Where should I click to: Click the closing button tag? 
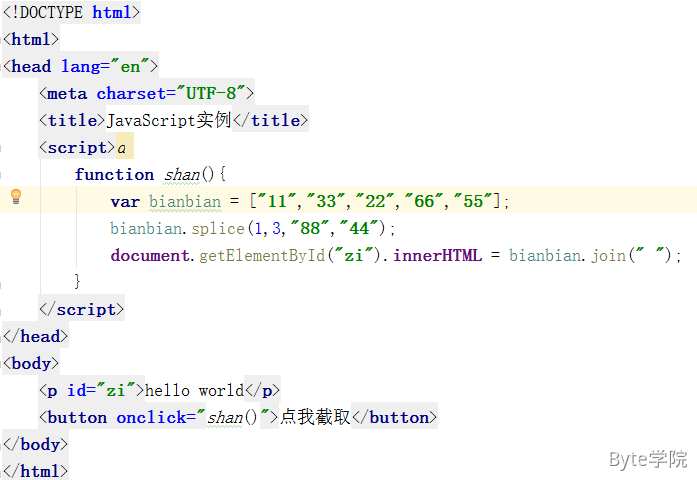point(394,417)
